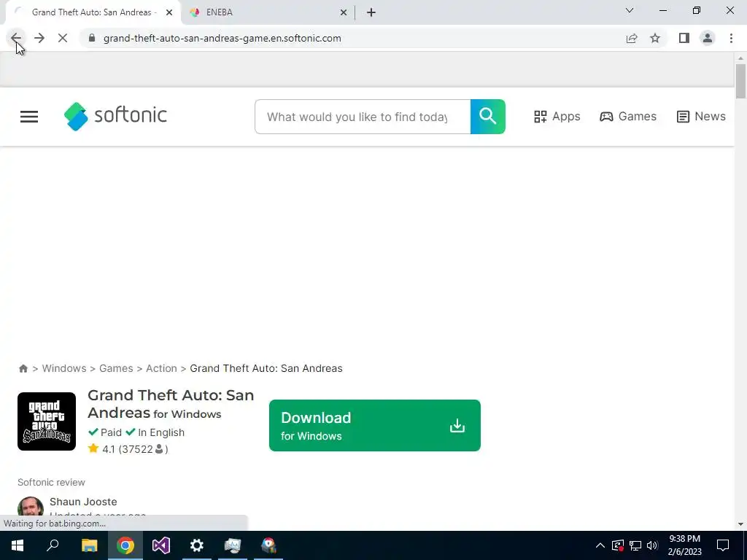The width and height of the screenshot is (747, 560).
Task: Open the Chrome three-dot menu
Action: click(731, 38)
